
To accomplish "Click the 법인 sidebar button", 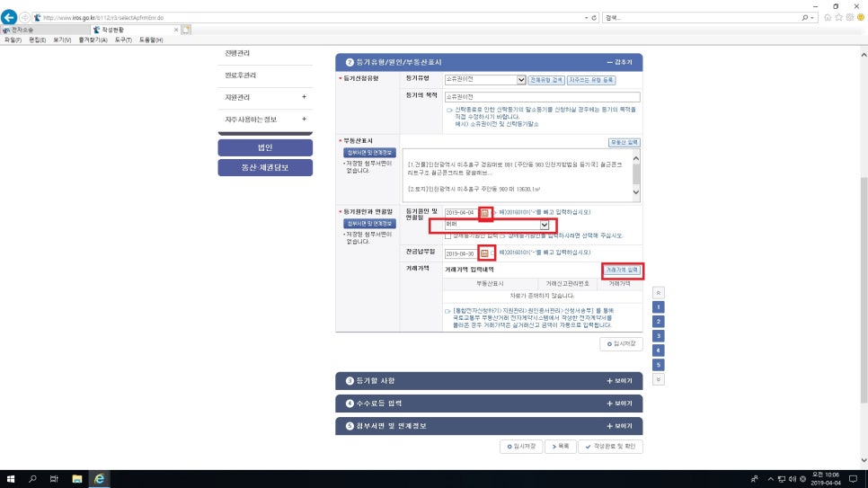I will 265,147.
